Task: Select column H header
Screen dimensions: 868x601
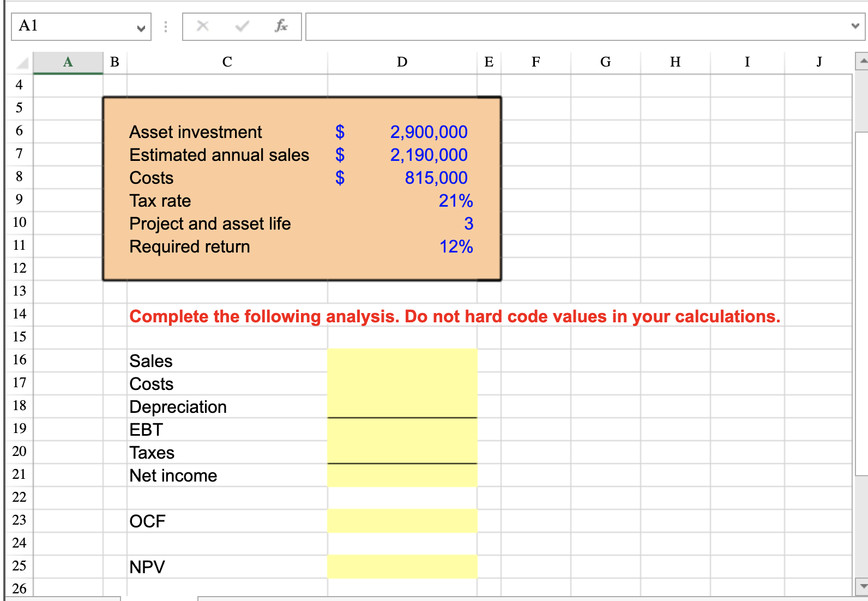Action: [x=676, y=62]
